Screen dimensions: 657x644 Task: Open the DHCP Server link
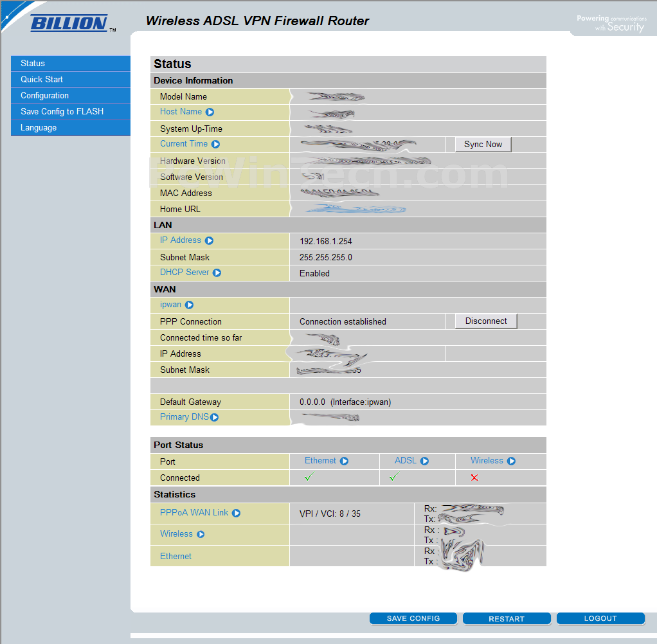click(184, 273)
